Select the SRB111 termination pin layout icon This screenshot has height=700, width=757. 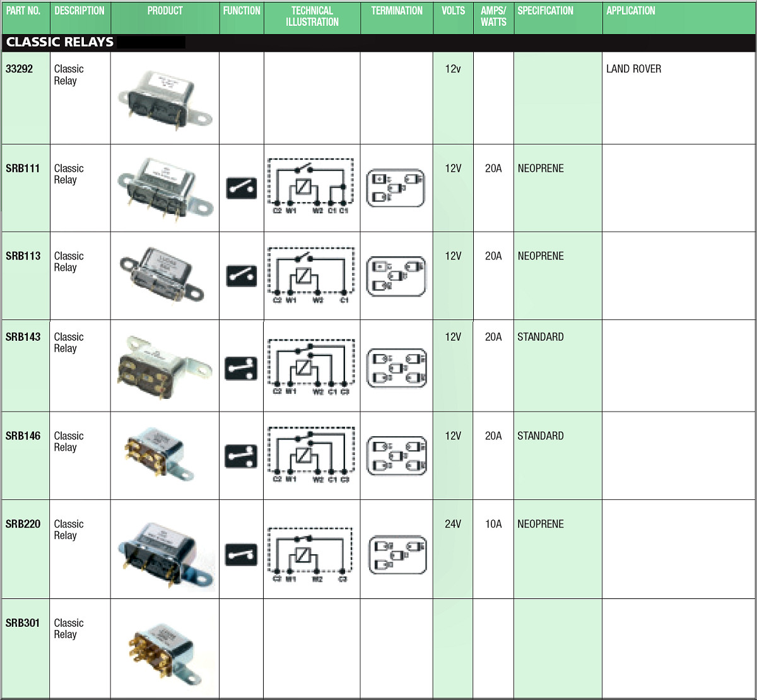[396, 187]
